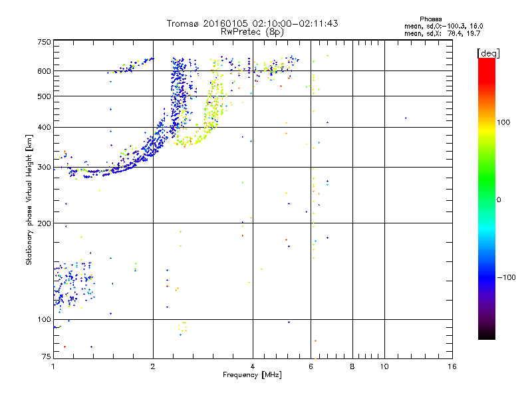Click the '[deg]' colorbar unit label

(x=488, y=53)
